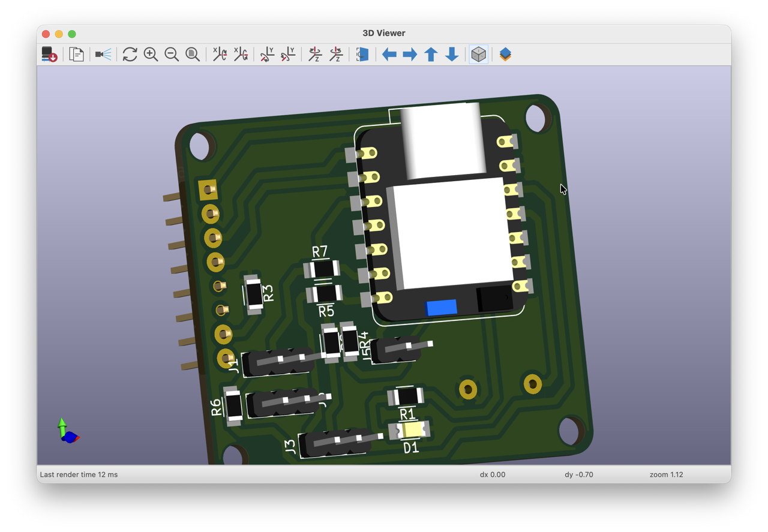768x532 pixels.
Task: Click the green full-screen window button
Action: [x=72, y=34]
